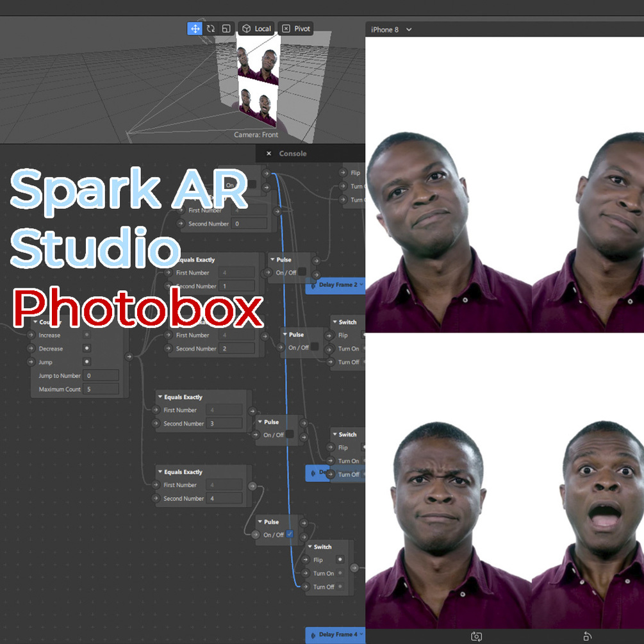This screenshot has width=644, height=644.
Task: Click the Camera: Front label in the viewport
Action: pos(256,135)
